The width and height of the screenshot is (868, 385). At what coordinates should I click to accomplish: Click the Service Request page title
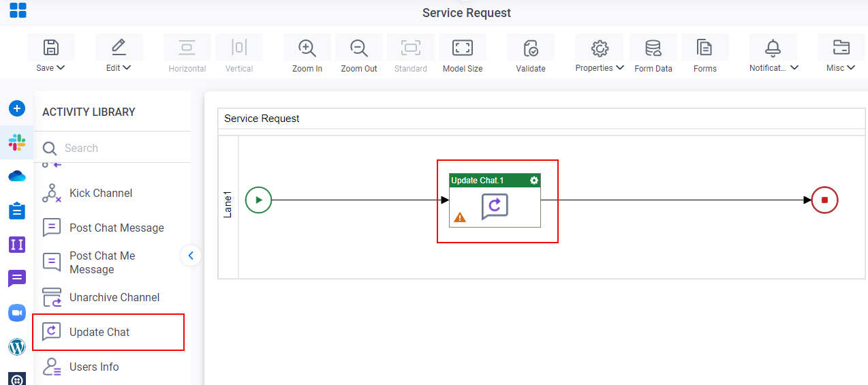pyautogui.click(x=467, y=13)
